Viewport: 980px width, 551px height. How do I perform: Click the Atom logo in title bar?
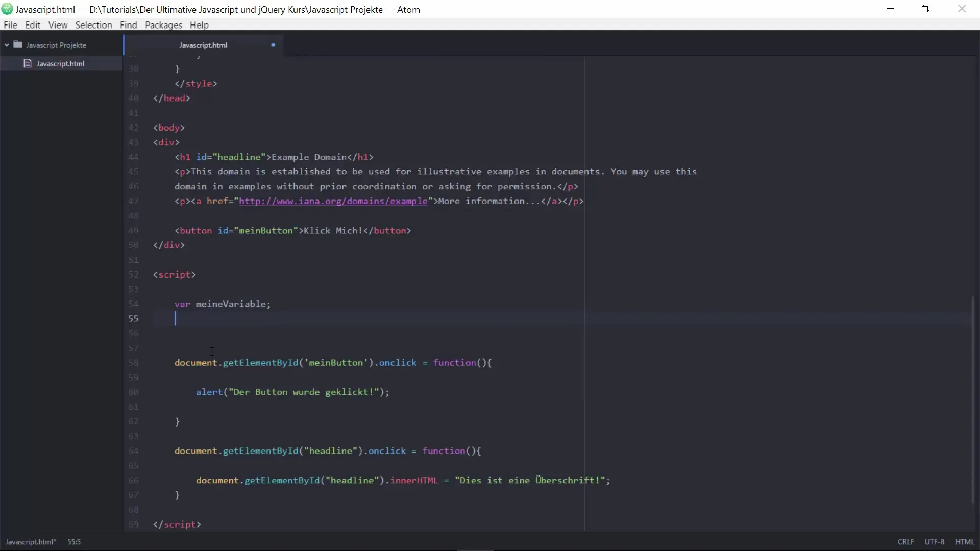(x=7, y=9)
